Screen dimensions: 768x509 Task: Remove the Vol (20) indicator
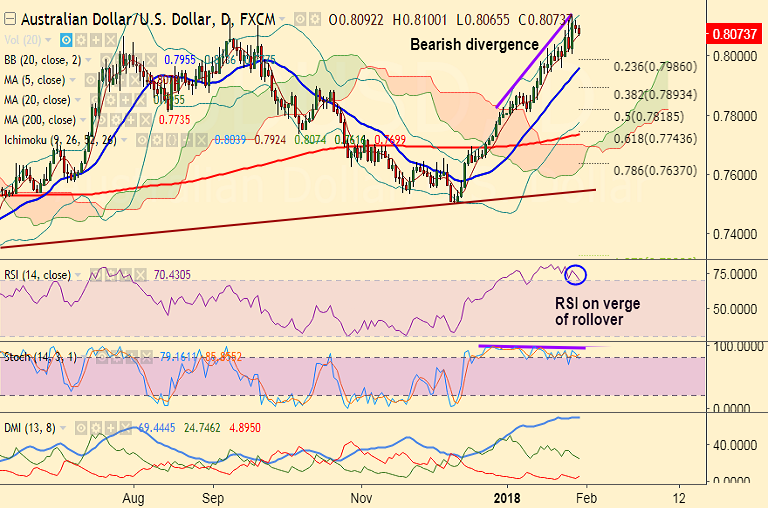(x=111, y=40)
